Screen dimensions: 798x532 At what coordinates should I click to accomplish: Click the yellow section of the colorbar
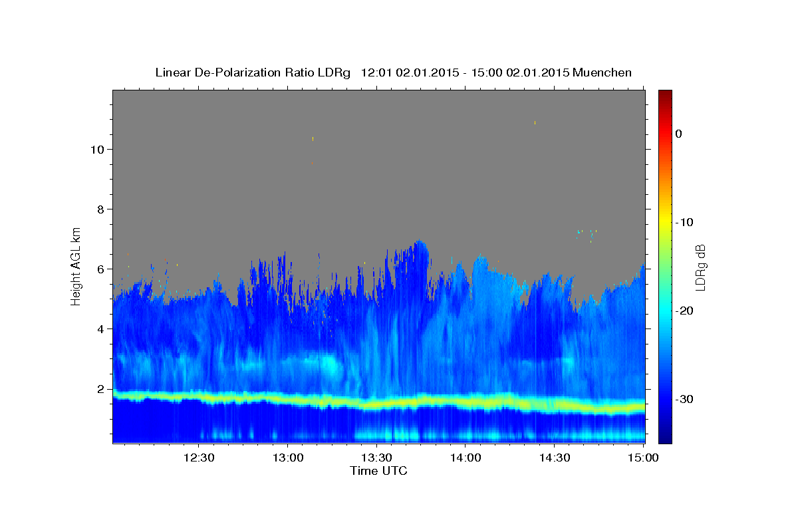tap(665, 219)
